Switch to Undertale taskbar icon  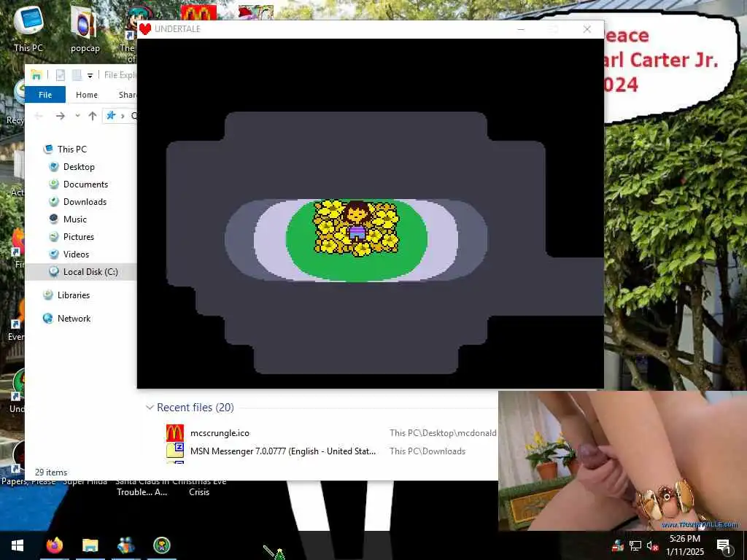pyautogui.click(x=162, y=545)
